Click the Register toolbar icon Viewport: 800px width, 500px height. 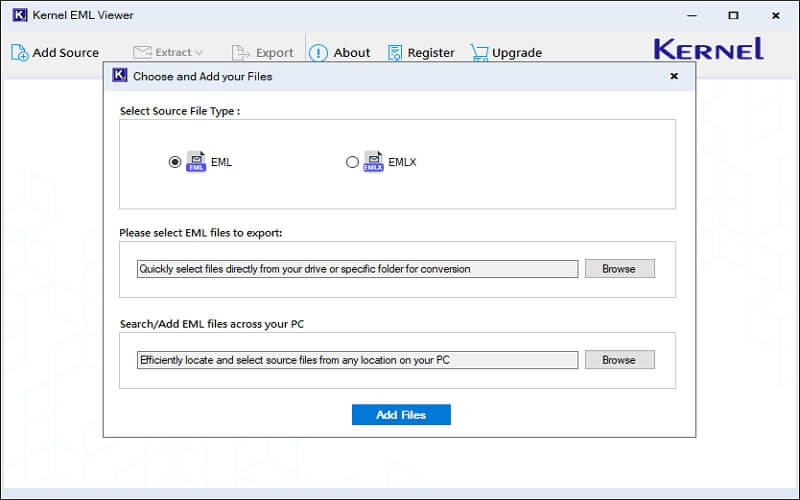click(x=394, y=53)
